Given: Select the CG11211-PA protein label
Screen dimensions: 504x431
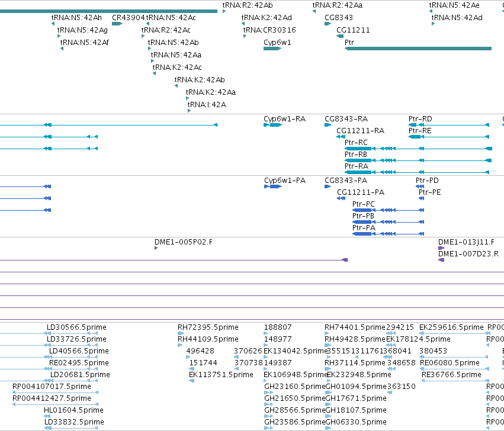Looking at the screenshot, I should click(361, 192).
